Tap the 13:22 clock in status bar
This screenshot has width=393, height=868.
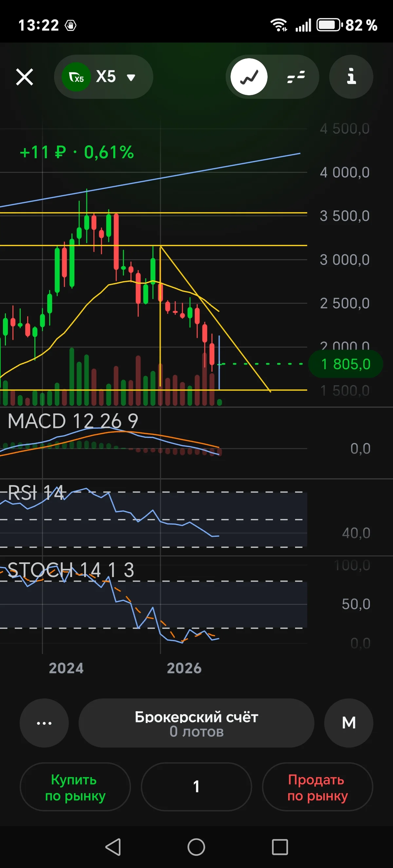38,25
